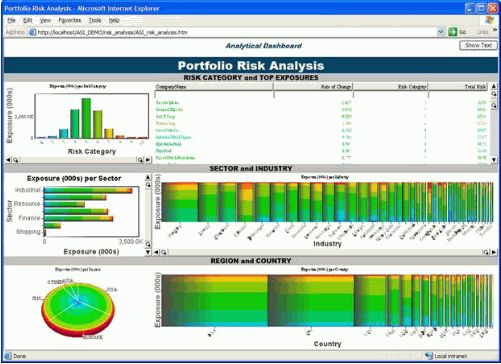Click the Show Text button
This screenshot has height=364, width=501.
(x=478, y=45)
